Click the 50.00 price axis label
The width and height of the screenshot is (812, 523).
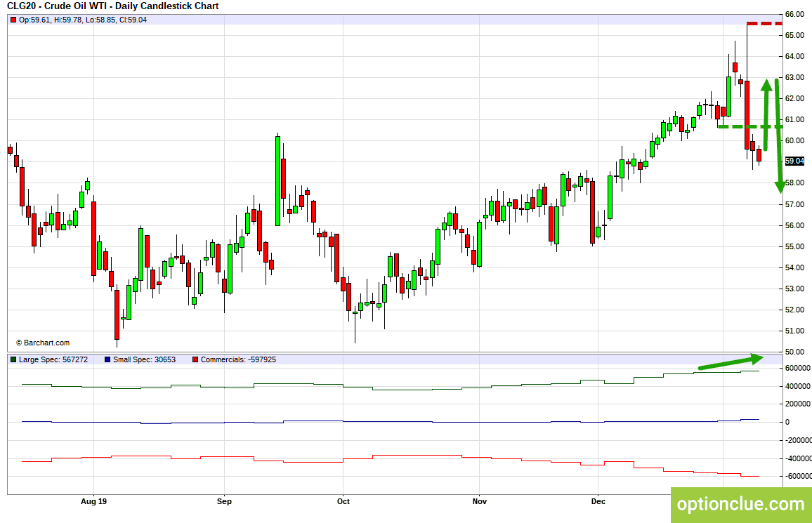point(794,352)
